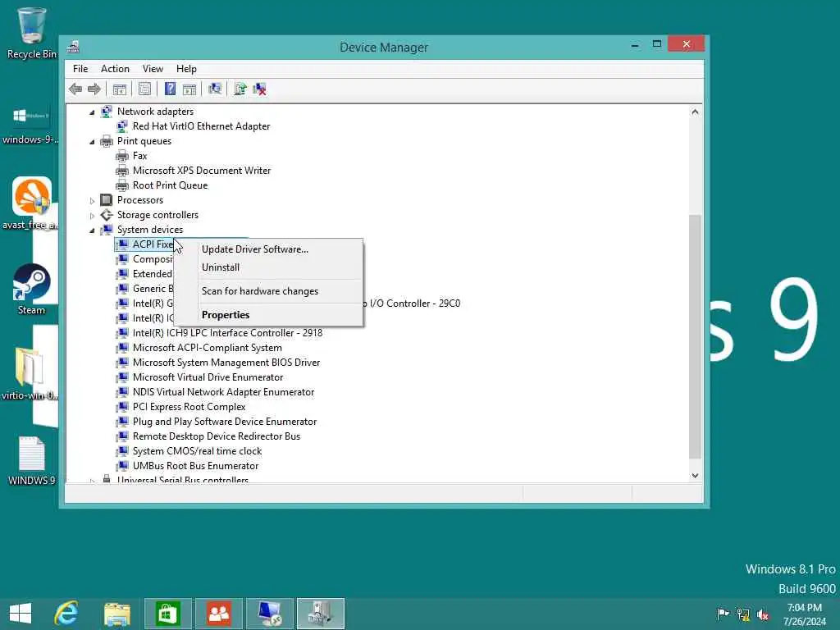The height and width of the screenshot is (630, 840).
Task: Click the Properties toolbar icon
Action: point(144,89)
